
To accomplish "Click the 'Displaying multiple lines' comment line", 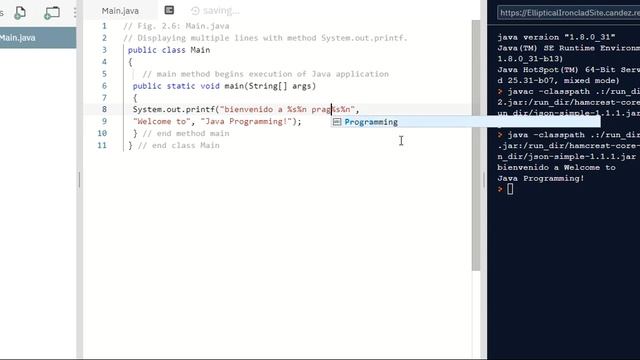I will click(265, 38).
